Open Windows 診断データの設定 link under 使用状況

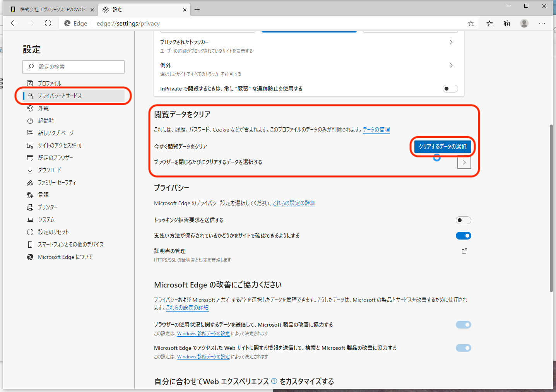coord(204,334)
